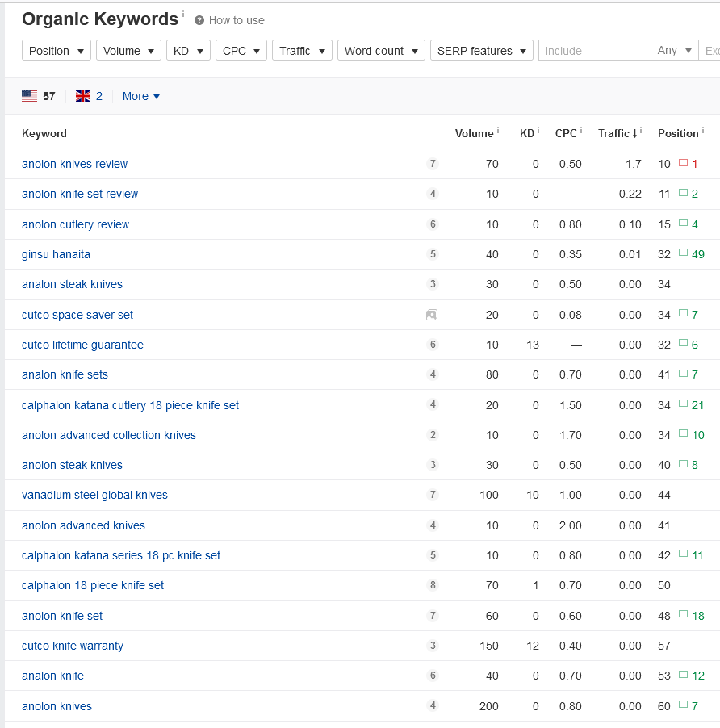Open SERP features badge for analon knife

coord(433,675)
